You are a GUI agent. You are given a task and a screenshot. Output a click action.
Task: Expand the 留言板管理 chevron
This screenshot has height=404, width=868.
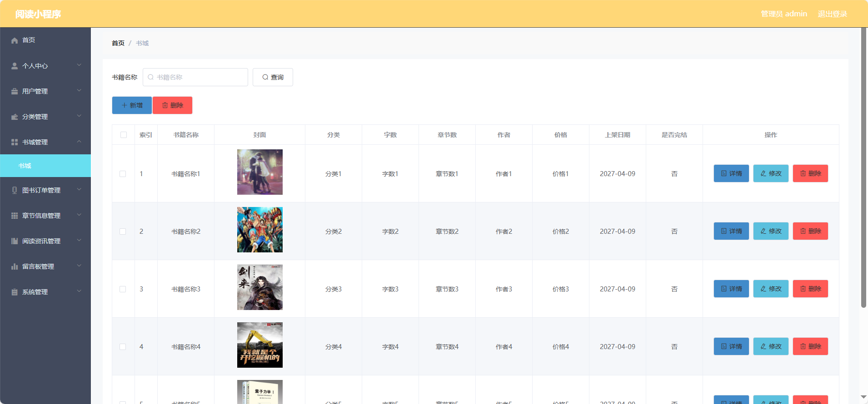pyautogui.click(x=79, y=266)
